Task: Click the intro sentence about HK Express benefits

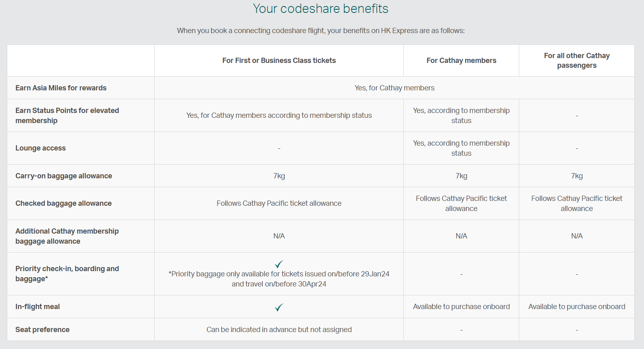Action: (321, 31)
